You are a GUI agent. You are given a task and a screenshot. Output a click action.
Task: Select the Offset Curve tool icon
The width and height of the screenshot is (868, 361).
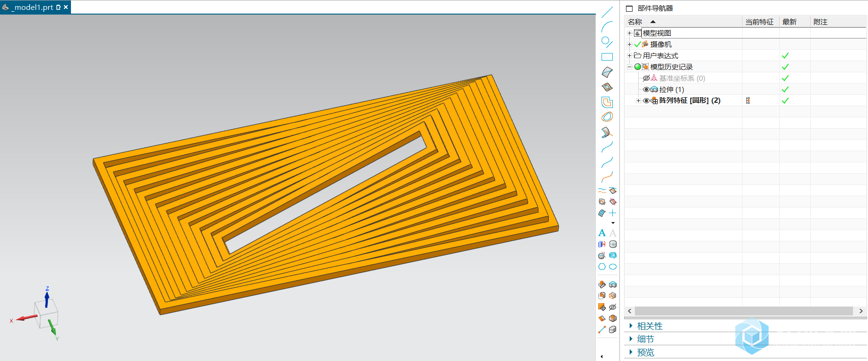[x=607, y=102]
